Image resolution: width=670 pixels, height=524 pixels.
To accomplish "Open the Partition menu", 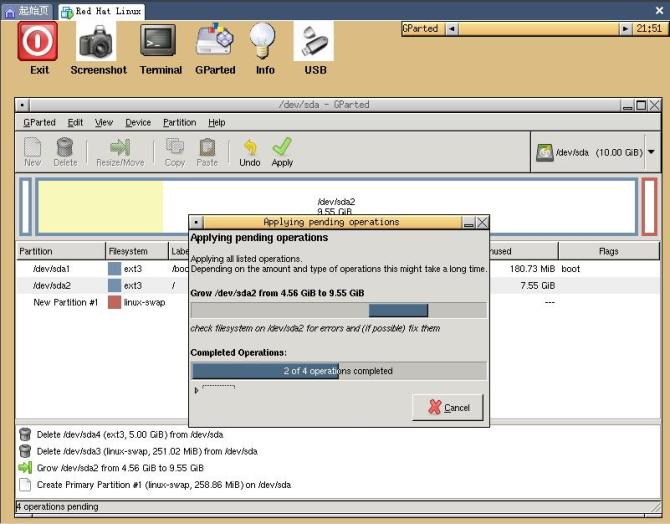I will tap(179, 123).
